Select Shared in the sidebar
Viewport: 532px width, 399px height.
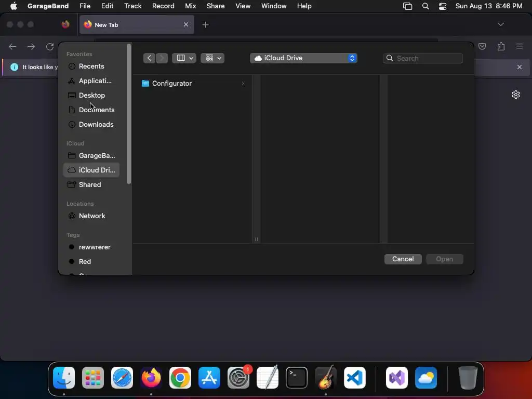coord(91,185)
